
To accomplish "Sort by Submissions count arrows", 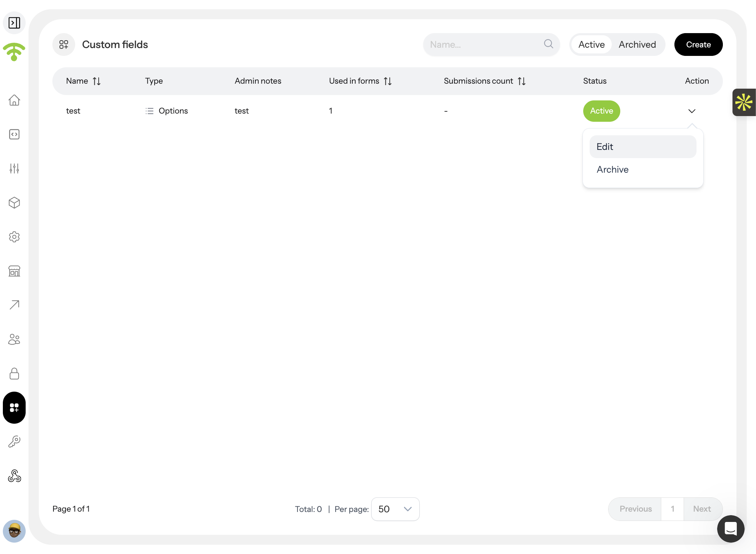I will tap(522, 81).
